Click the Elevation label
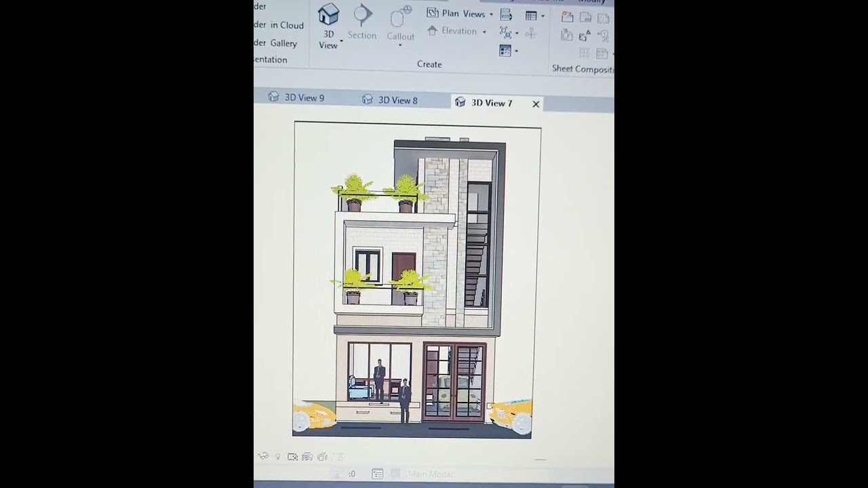 tap(459, 31)
